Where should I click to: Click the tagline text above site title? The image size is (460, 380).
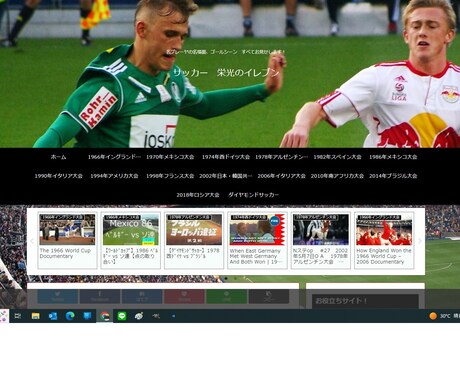(226, 52)
